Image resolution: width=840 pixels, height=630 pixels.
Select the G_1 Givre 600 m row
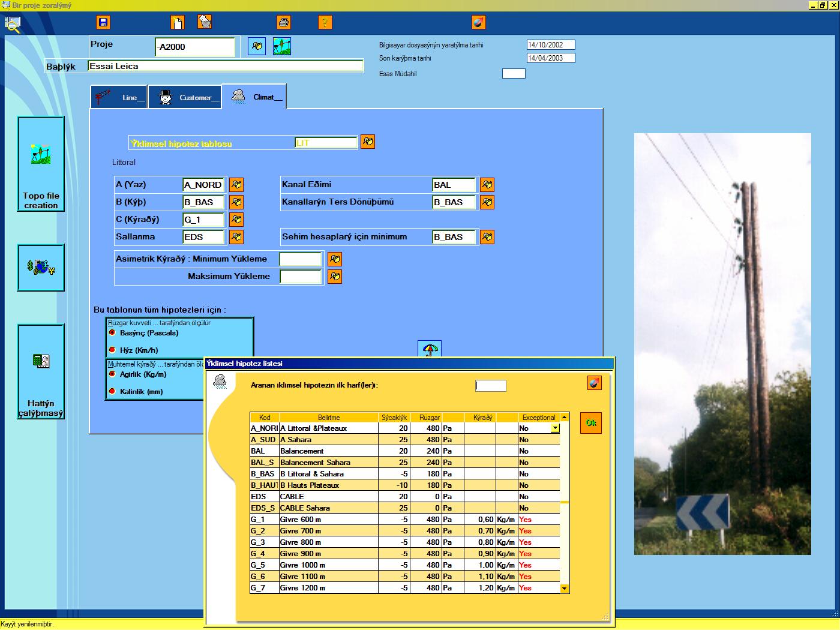click(x=405, y=520)
